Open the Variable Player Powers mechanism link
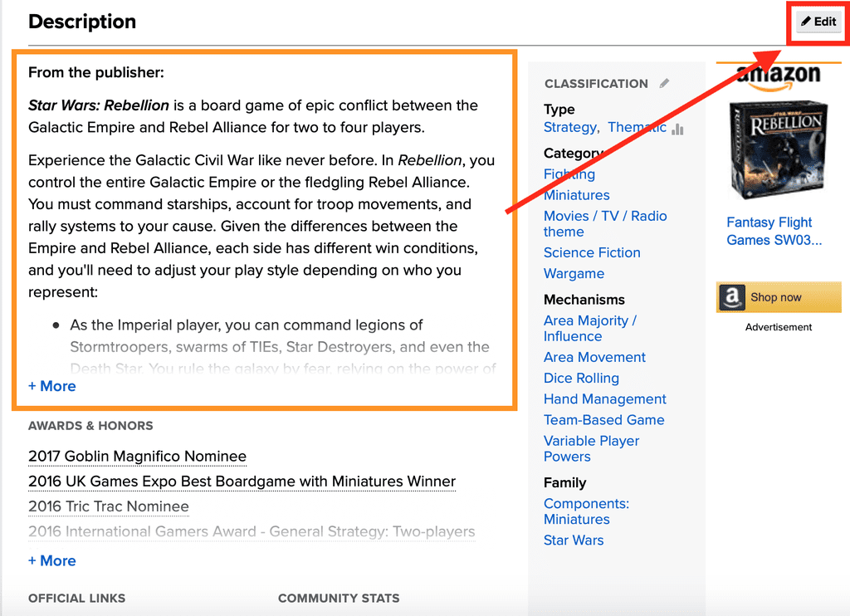The image size is (850, 616). click(591, 449)
